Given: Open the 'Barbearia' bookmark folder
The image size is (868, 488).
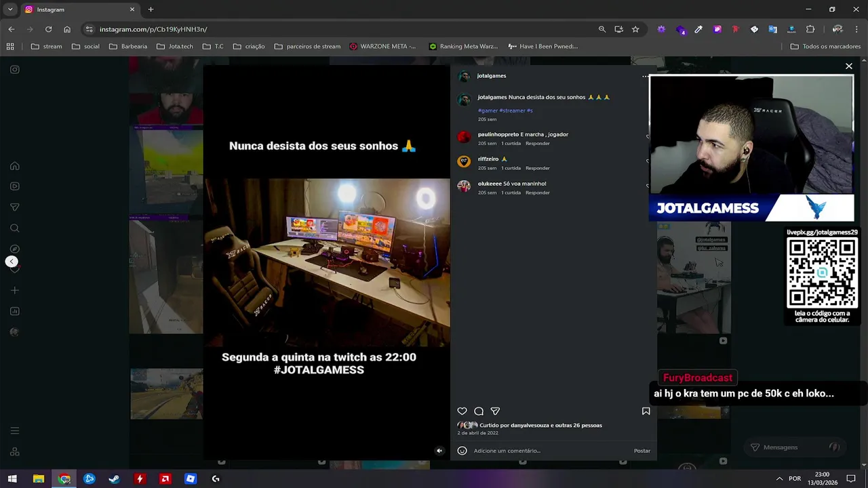Looking at the screenshot, I should tap(128, 46).
